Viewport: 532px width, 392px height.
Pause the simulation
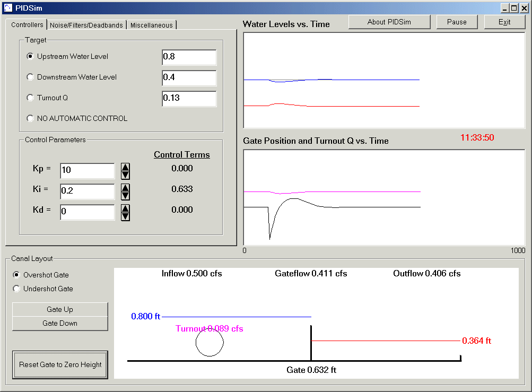click(x=457, y=22)
